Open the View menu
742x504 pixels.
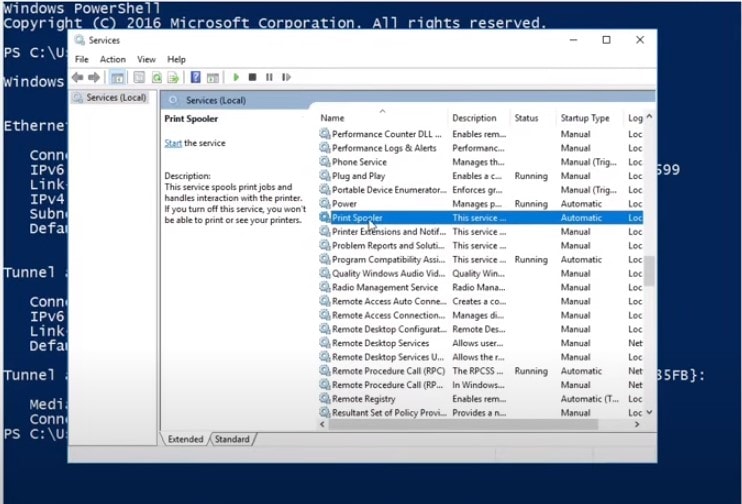coord(146,59)
